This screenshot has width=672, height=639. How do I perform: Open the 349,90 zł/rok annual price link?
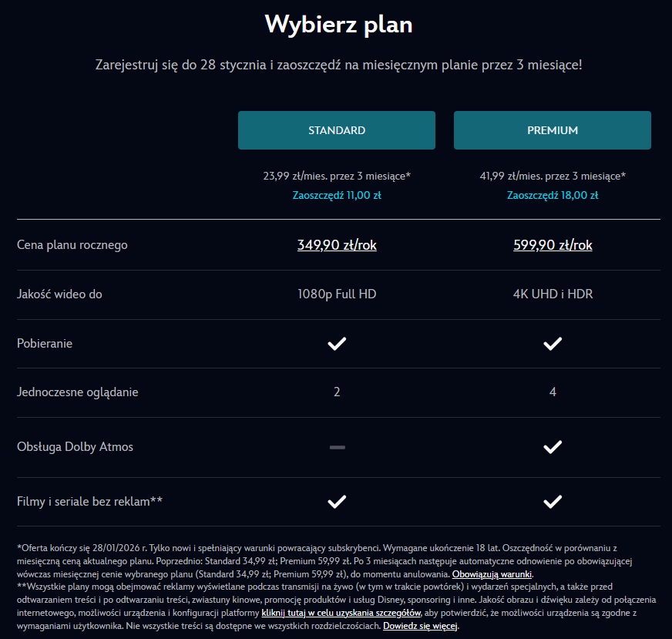point(336,244)
